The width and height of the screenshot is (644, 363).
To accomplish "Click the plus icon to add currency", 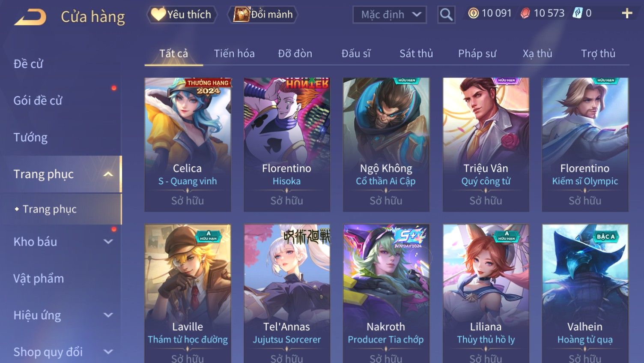I will pyautogui.click(x=627, y=14).
